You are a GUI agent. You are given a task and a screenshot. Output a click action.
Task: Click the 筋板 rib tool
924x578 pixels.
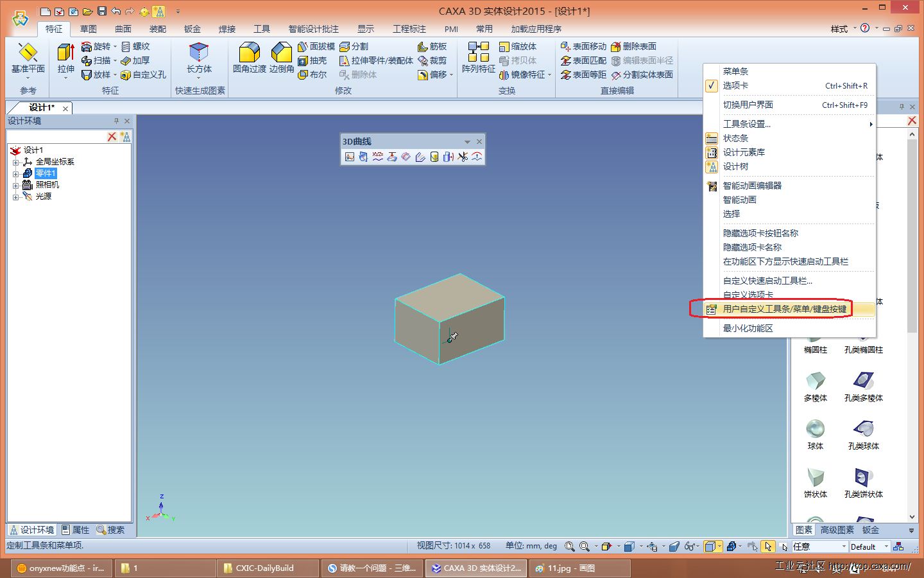pos(432,46)
